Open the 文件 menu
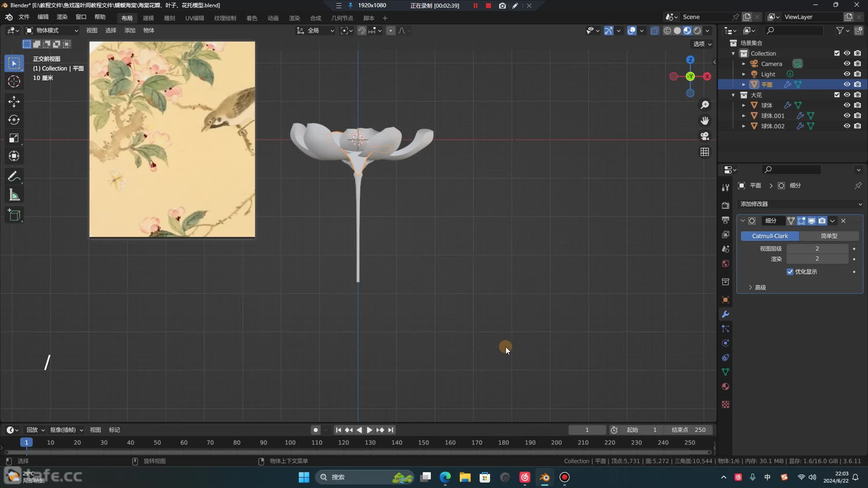 pos(24,17)
